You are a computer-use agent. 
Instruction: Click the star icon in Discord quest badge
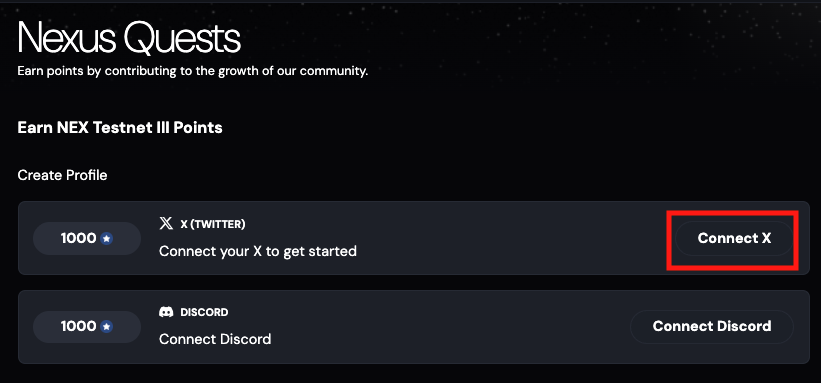click(106, 327)
